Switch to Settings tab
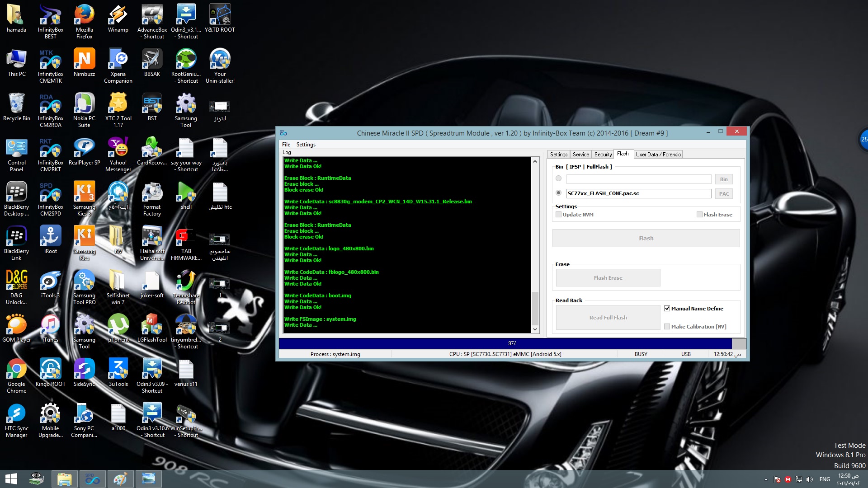The height and width of the screenshot is (488, 868). [559, 155]
